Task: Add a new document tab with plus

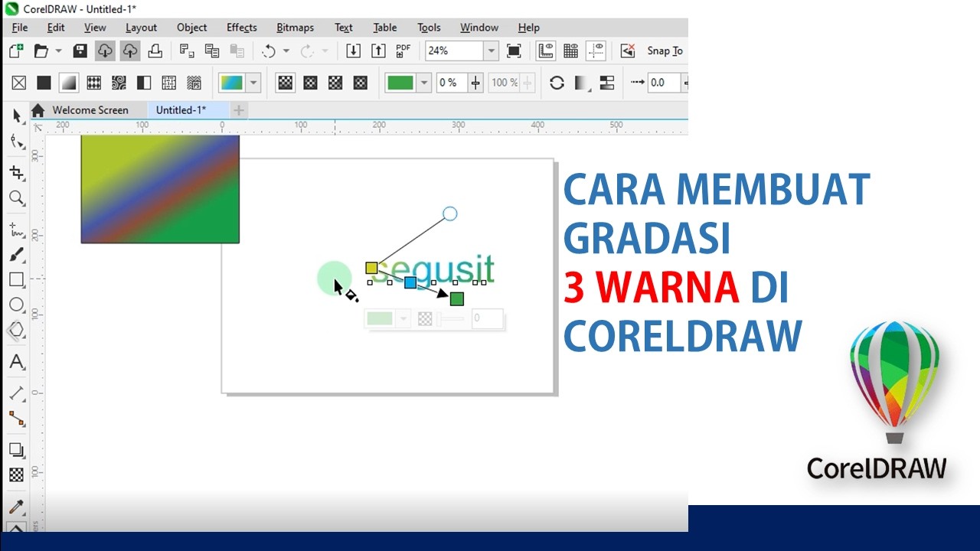Action: tap(239, 110)
